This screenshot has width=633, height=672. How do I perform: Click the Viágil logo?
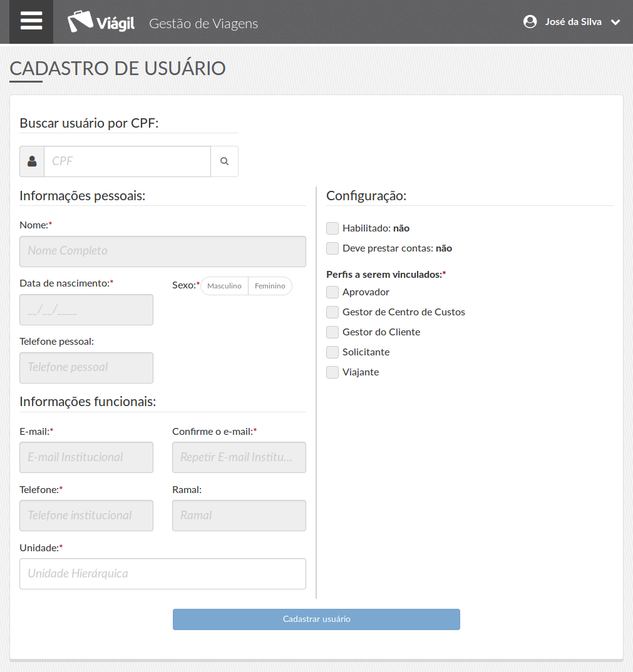coord(101,23)
